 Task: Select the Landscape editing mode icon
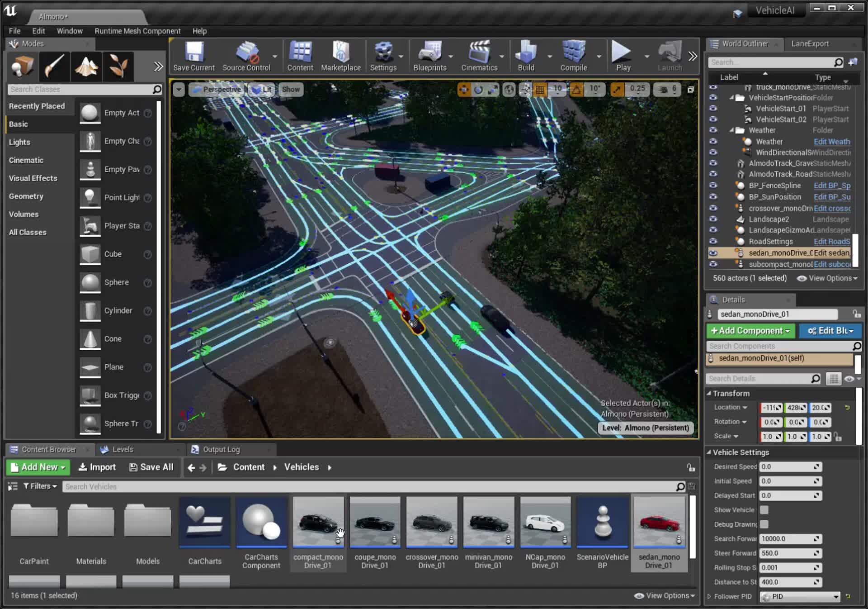click(86, 67)
